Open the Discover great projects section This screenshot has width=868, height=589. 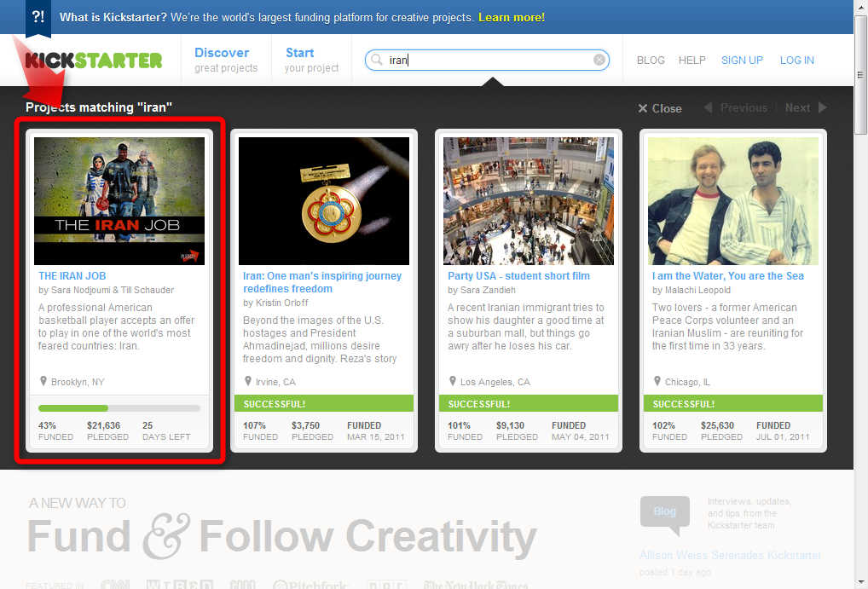[x=224, y=60]
